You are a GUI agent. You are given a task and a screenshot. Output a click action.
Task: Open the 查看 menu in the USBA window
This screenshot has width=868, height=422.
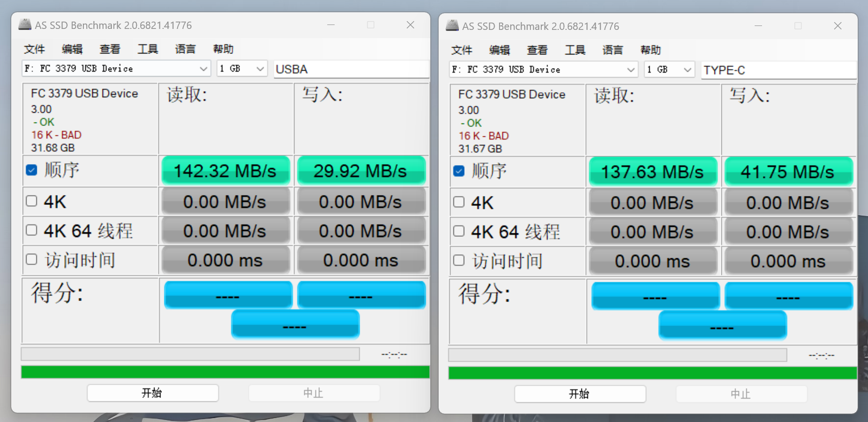pyautogui.click(x=110, y=49)
